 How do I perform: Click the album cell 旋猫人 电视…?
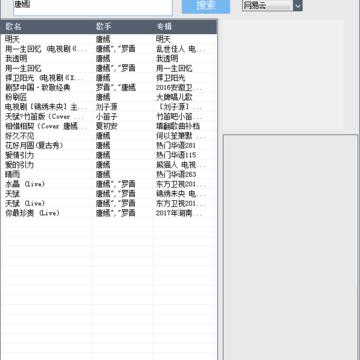pyautogui.click(x=181, y=165)
